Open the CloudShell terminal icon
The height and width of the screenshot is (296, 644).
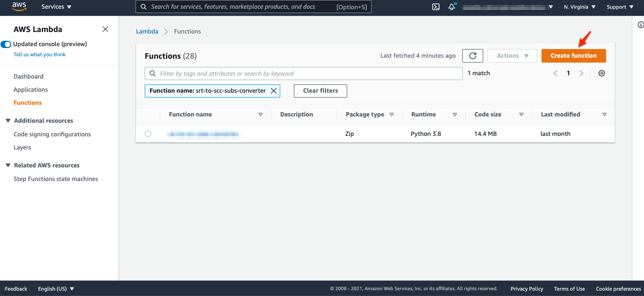tap(436, 7)
